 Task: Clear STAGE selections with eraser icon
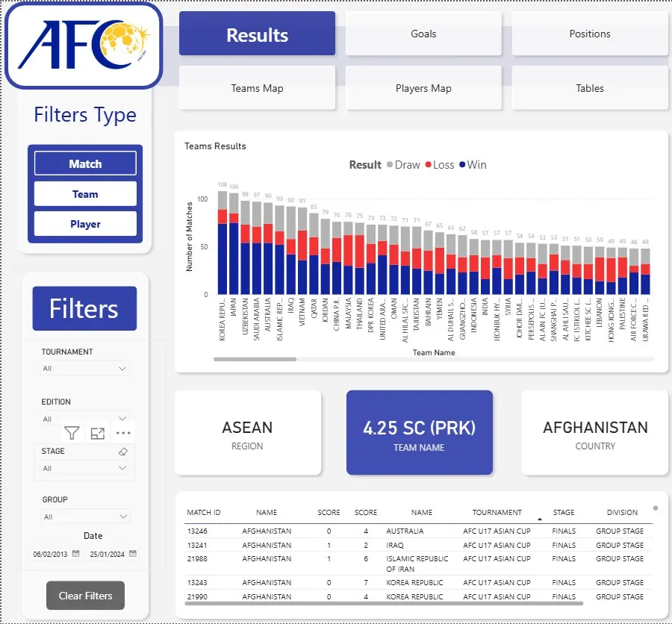123,452
